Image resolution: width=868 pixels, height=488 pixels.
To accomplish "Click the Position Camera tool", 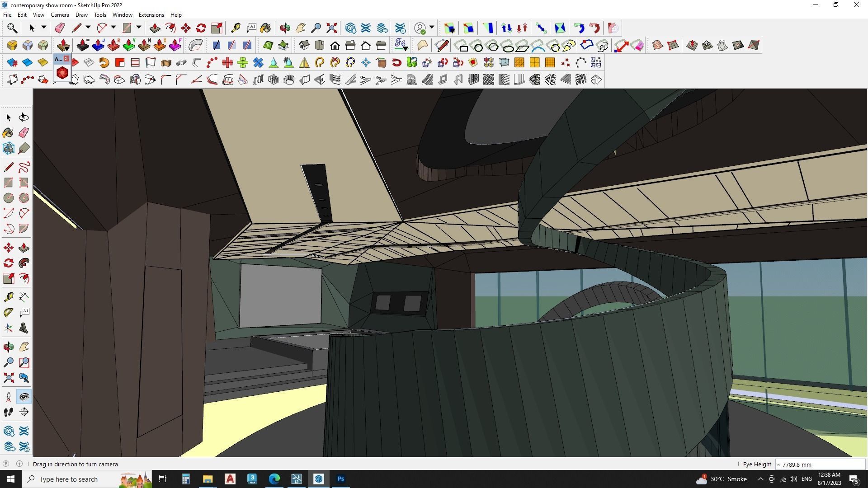I will click(8, 397).
